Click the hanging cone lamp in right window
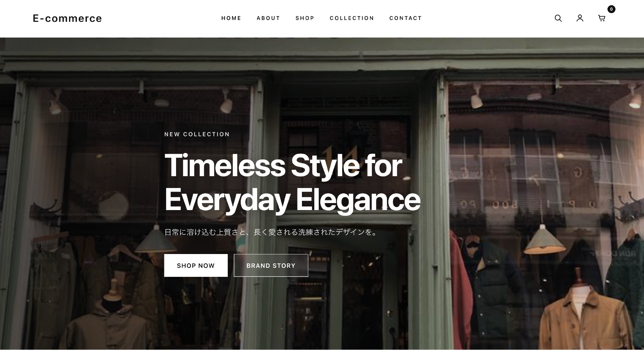This screenshot has height=350, width=644. click(542, 240)
